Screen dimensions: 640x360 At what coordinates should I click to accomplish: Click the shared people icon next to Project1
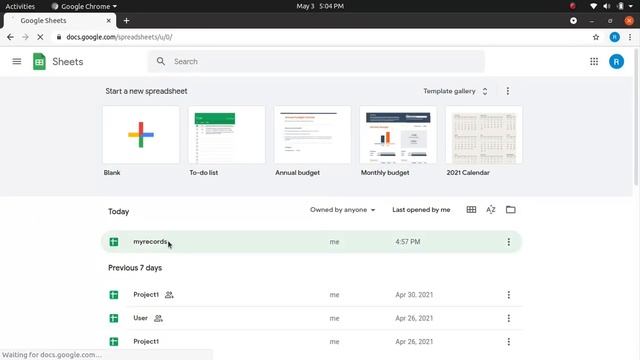pyautogui.click(x=169, y=295)
